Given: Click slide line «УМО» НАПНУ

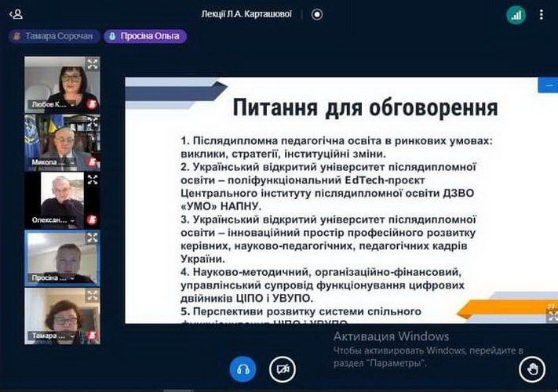Looking at the screenshot, I should pyautogui.click(x=221, y=206).
